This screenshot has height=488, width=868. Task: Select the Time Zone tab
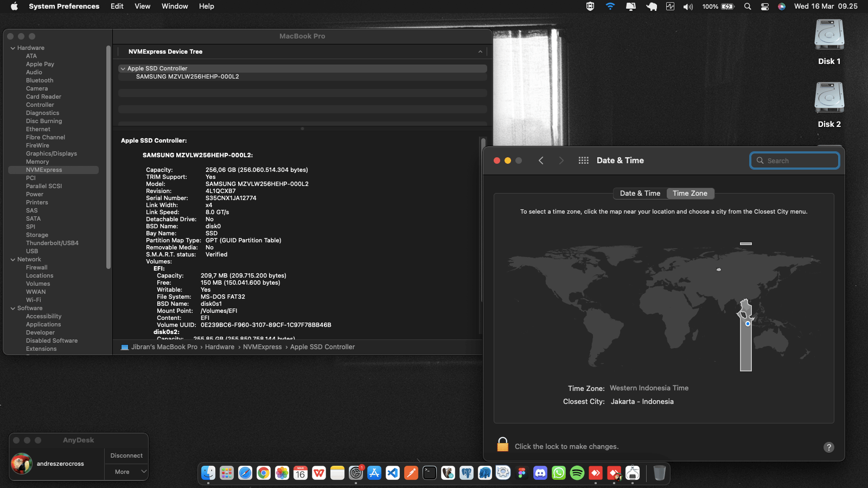pyautogui.click(x=690, y=193)
